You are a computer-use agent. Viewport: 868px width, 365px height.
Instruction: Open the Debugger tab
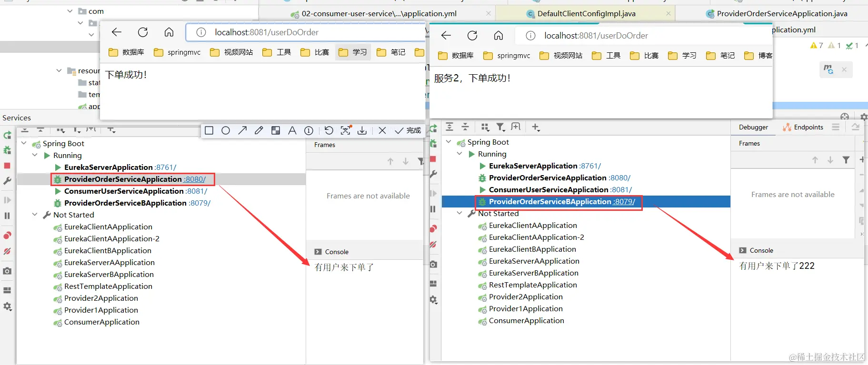[753, 127]
